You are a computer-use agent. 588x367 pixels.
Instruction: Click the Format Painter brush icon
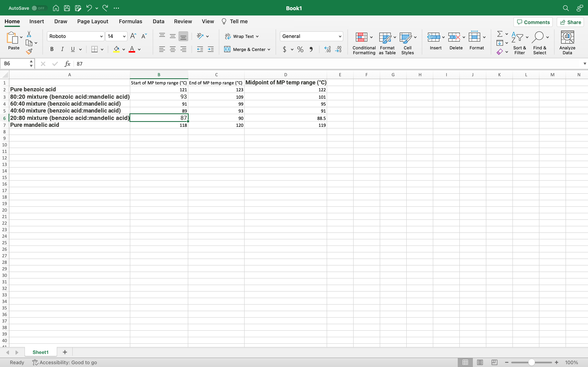click(29, 51)
